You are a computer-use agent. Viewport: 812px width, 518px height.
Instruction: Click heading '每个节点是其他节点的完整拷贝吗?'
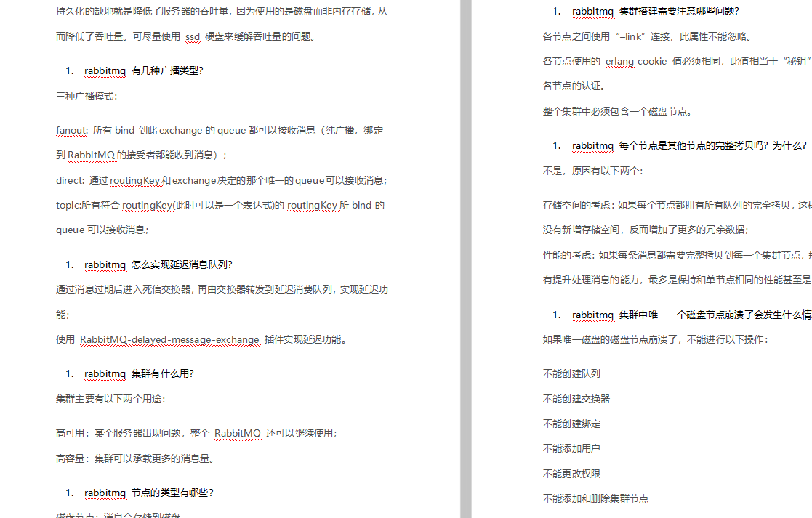click(713, 146)
